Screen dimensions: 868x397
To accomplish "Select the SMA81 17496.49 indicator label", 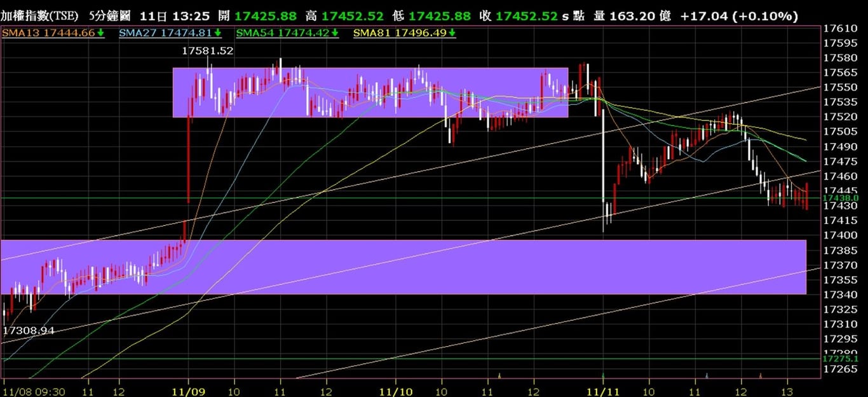I will tap(405, 32).
